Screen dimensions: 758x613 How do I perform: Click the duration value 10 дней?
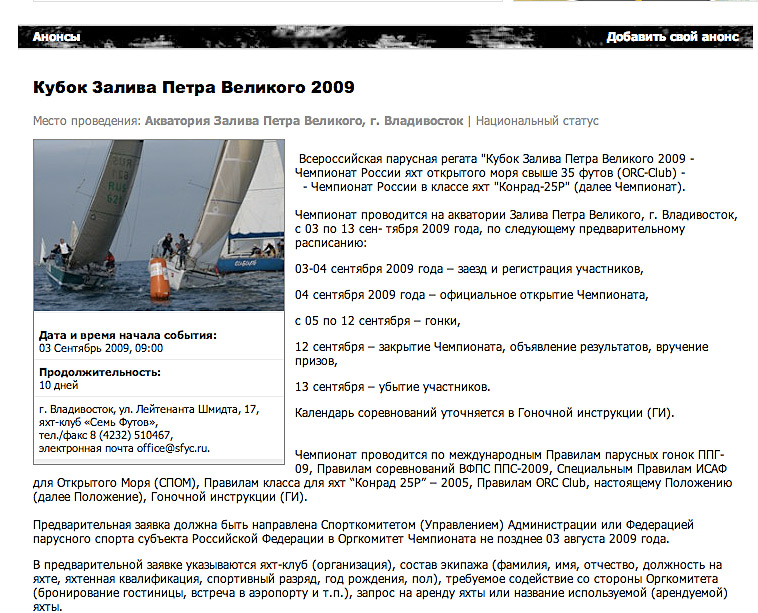click(x=58, y=385)
